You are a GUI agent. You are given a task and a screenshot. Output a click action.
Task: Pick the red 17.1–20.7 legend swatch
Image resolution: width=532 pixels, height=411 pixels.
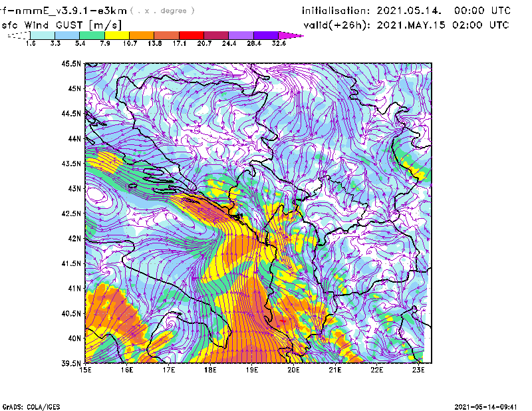pos(192,35)
